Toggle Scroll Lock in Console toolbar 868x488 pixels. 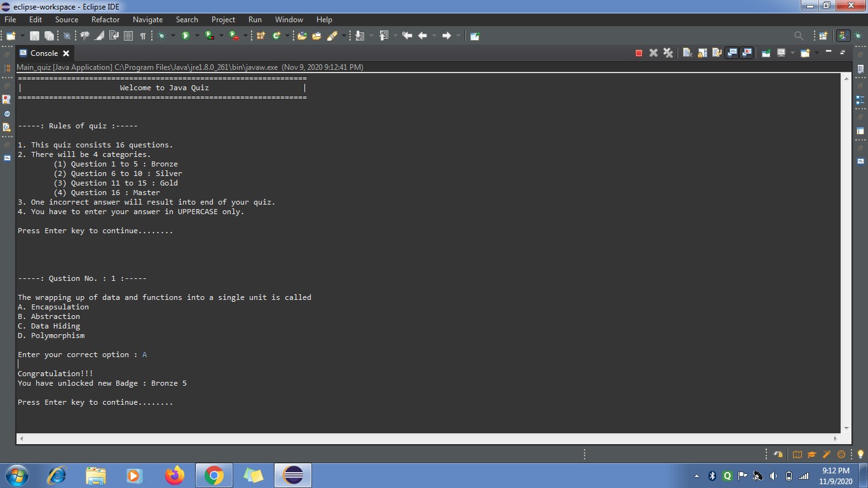(702, 53)
